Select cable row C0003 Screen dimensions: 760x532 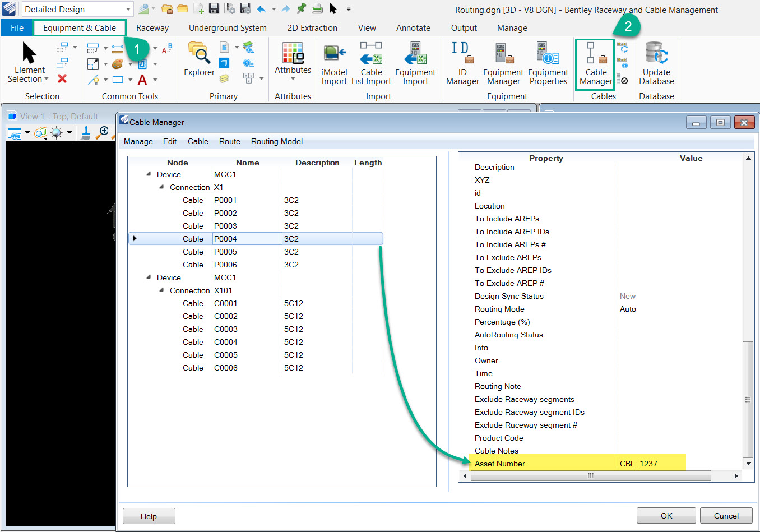(x=256, y=329)
